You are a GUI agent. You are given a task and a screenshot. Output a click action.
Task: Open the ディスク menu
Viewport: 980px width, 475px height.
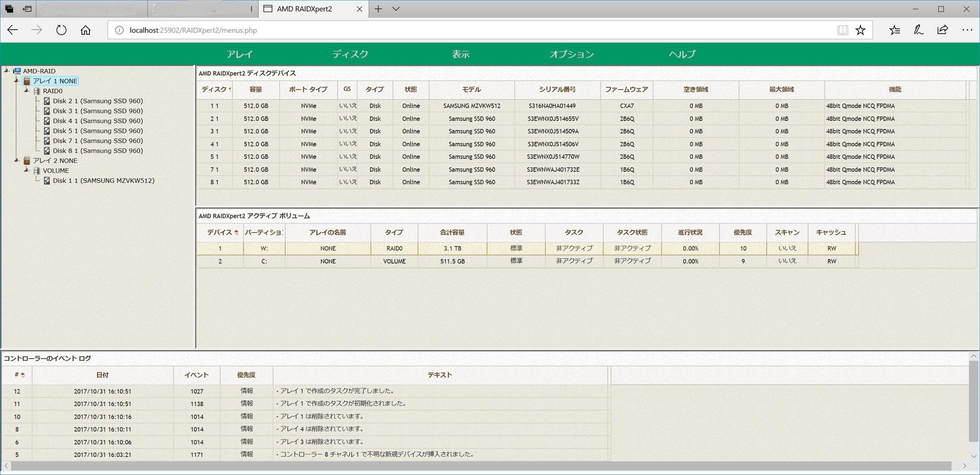(x=350, y=54)
